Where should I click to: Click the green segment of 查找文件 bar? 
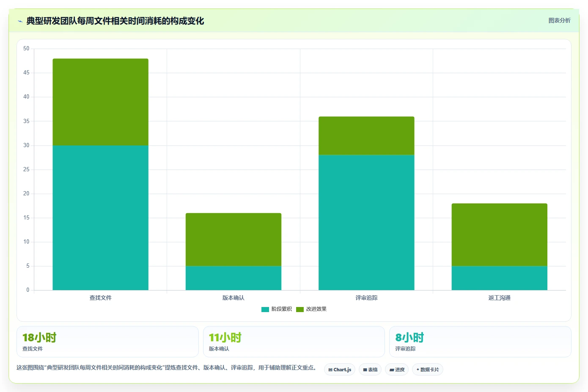pos(100,102)
